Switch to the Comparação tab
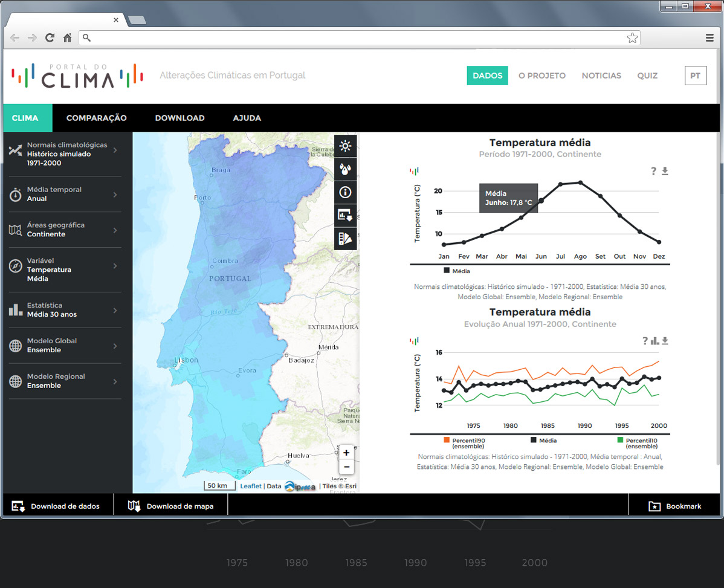 96,118
